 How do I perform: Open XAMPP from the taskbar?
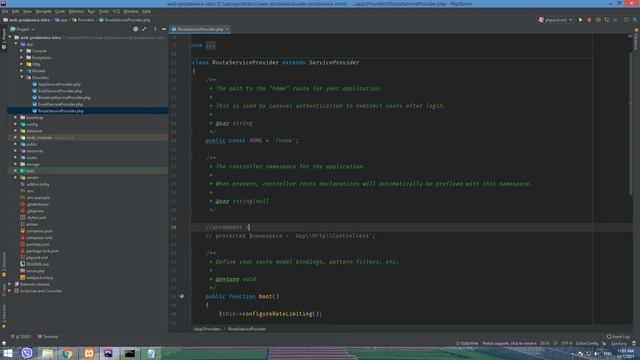(x=89, y=353)
